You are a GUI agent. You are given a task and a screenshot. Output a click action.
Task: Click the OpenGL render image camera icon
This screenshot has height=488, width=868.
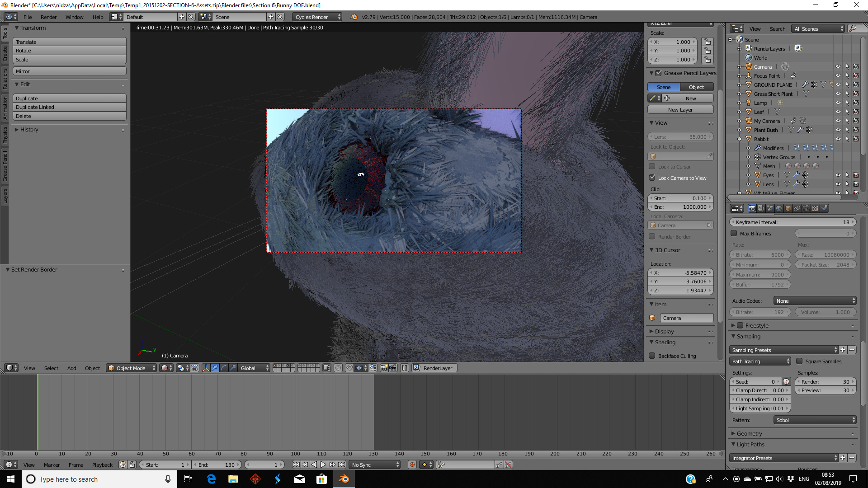(x=384, y=368)
